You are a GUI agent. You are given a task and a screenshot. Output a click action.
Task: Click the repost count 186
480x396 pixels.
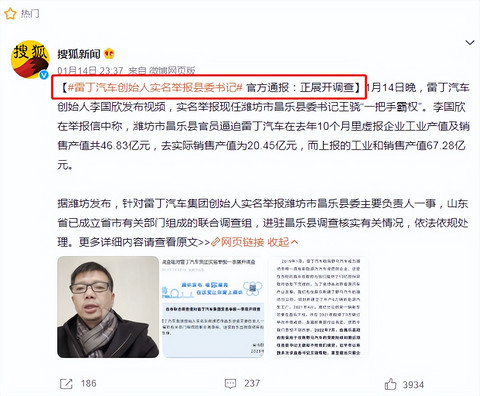[x=88, y=383]
